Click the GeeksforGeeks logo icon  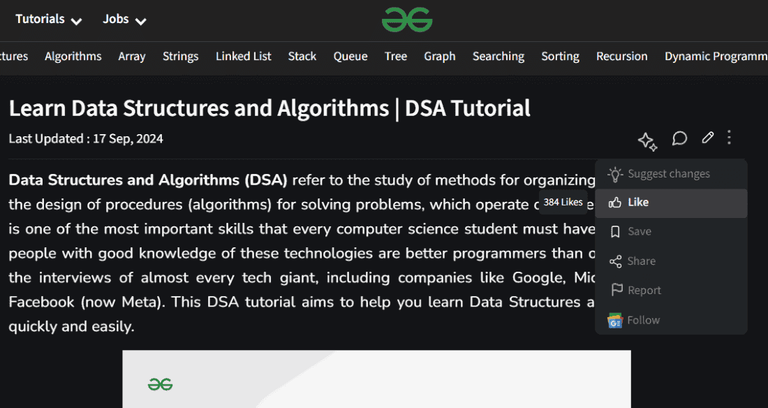407,19
